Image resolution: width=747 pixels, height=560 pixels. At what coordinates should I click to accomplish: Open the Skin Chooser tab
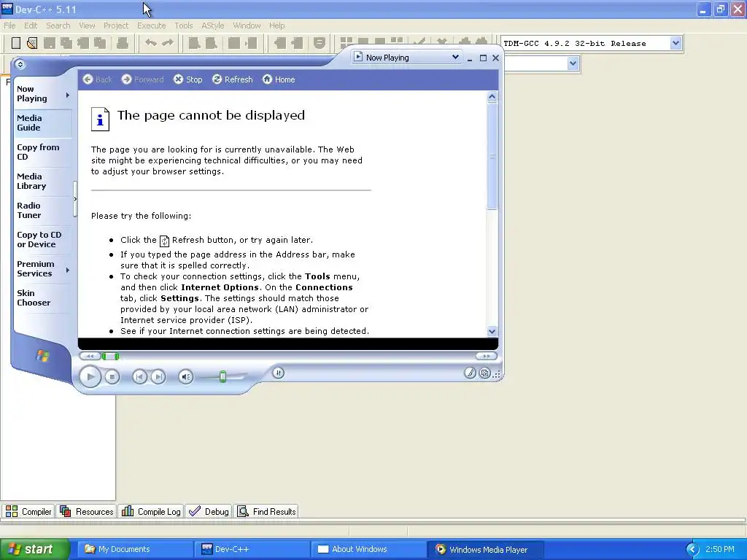coord(43,297)
